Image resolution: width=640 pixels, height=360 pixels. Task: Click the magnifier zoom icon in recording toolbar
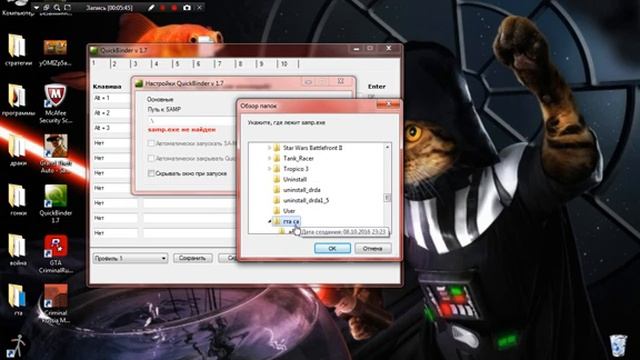[x=57, y=7]
